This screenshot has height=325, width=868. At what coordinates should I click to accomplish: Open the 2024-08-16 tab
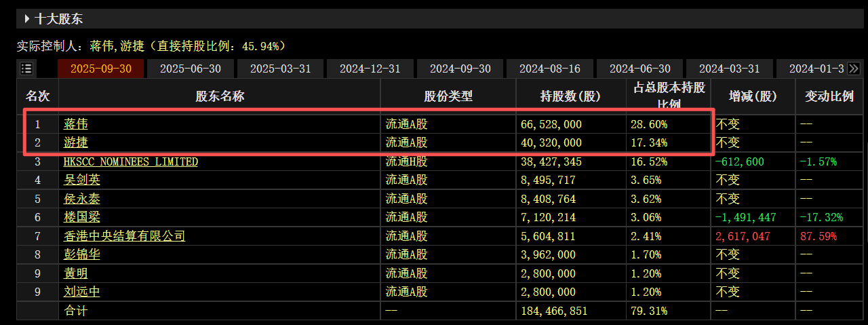coord(549,69)
